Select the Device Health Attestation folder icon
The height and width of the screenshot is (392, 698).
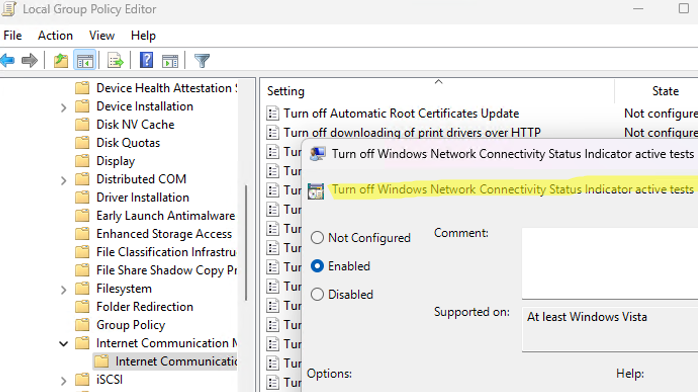coord(82,88)
